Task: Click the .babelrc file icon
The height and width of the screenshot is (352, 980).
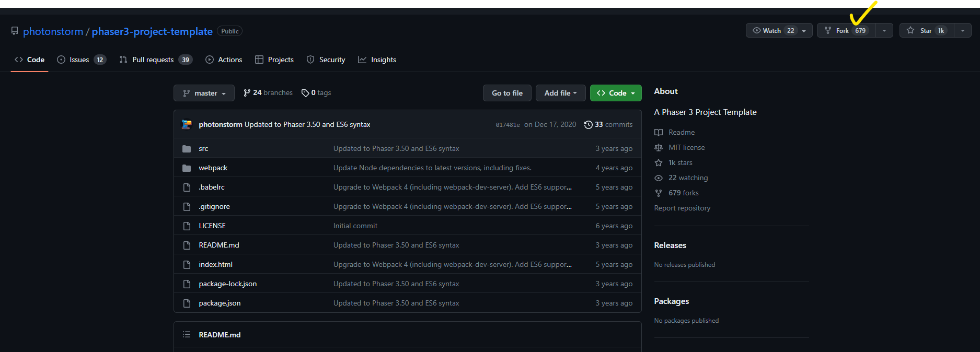Action: pyautogui.click(x=187, y=187)
